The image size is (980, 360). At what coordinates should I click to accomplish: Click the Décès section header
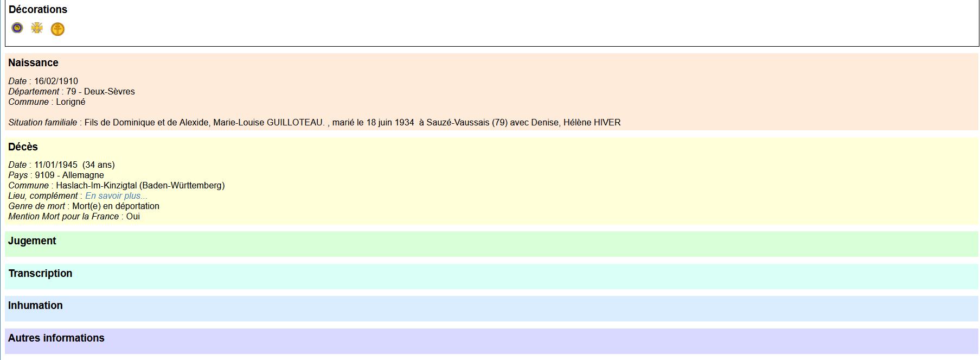[23, 147]
